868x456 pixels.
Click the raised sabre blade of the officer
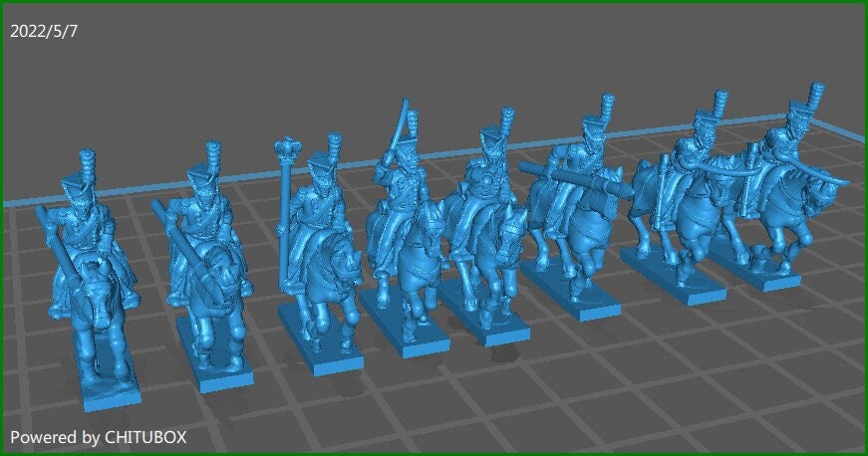(406, 124)
